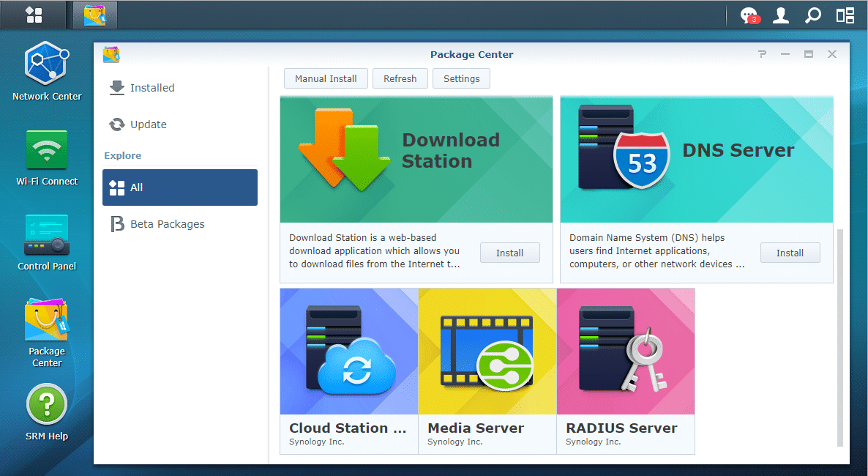Install the Download Station package
This screenshot has height=476, width=868.
pos(509,253)
